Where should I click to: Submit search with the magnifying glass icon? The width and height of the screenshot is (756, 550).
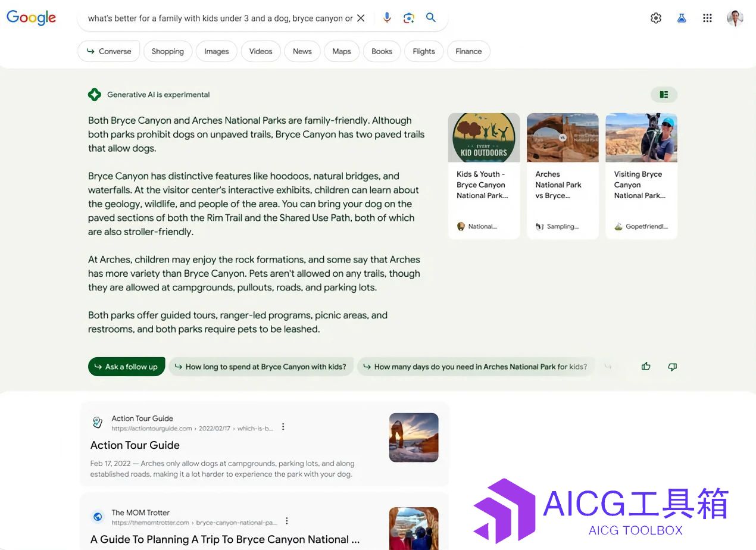pos(431,18)
